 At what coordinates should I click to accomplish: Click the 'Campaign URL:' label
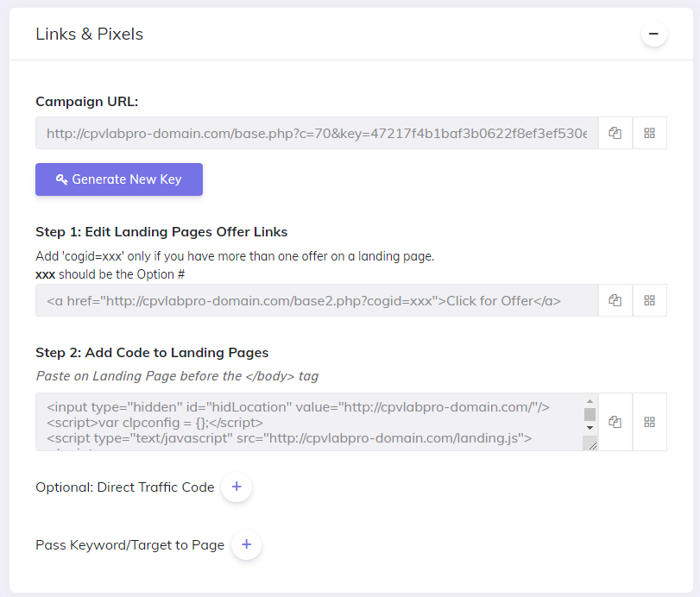pos(87,102)
